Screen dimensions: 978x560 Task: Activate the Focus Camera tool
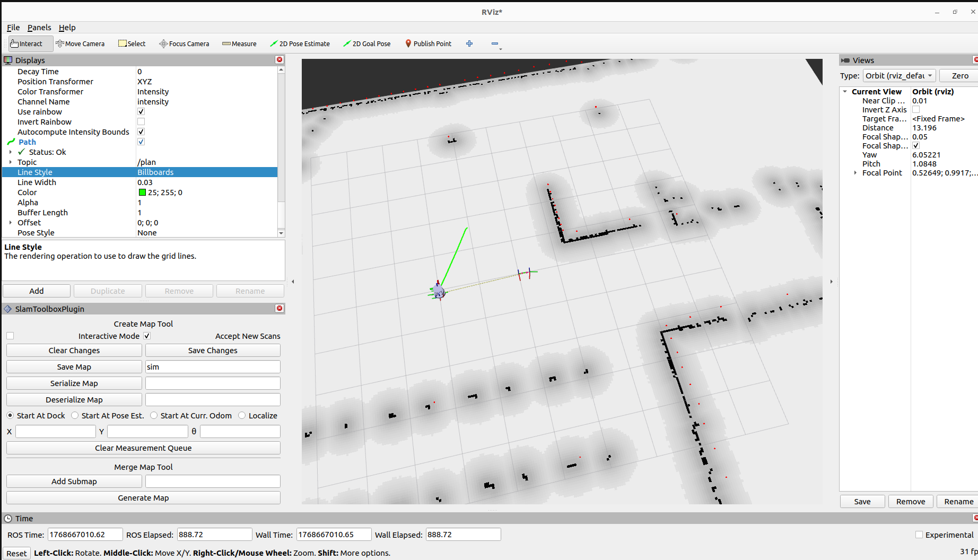(x=184, y=43)
